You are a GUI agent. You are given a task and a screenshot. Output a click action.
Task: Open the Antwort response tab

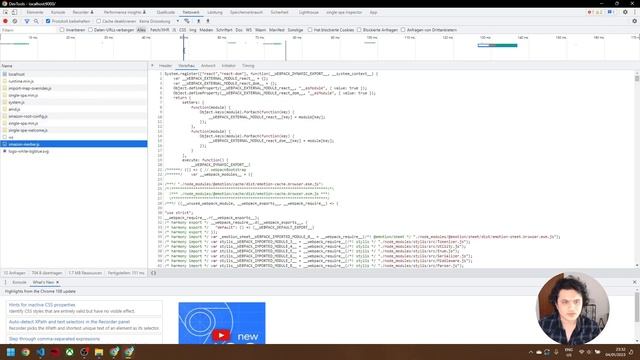[x=208, y=65]
